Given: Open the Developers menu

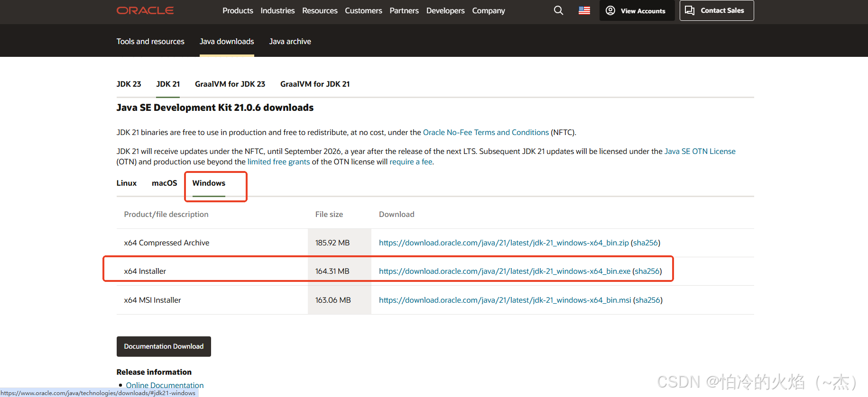Looking at the screenshot, I should pyautogui.click(x=445, y=10).
